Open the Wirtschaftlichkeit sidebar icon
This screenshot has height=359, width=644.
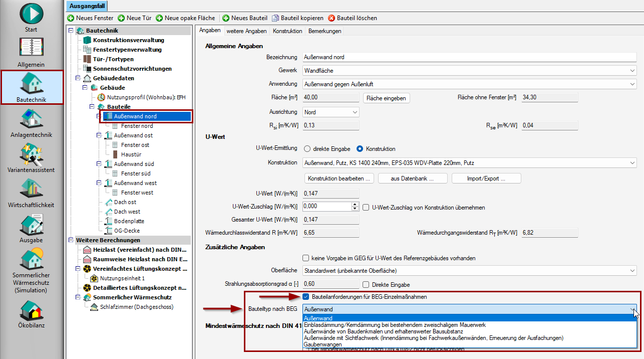tap(32, 190)
